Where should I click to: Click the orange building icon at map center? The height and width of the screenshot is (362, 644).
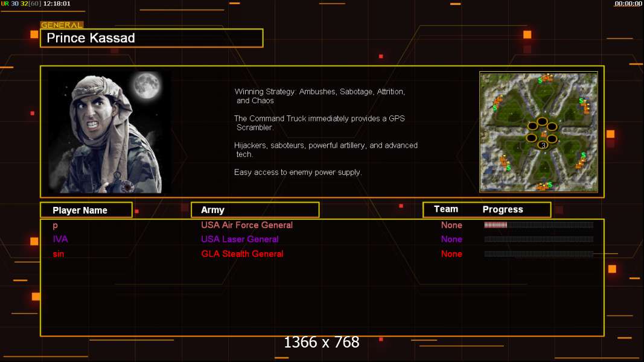pos(544,133)
